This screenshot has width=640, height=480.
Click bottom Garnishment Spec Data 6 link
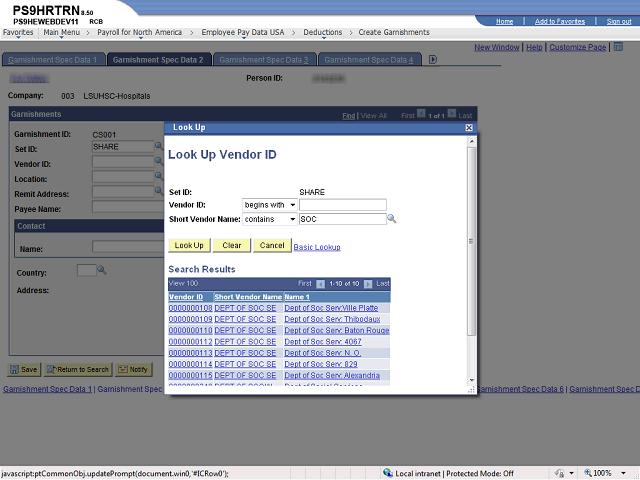[520, 389]
